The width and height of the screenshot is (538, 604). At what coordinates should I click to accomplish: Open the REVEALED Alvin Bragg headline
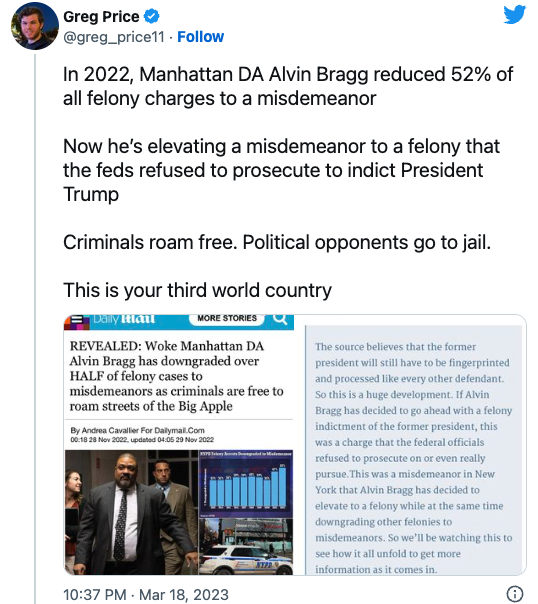tap(176, 376)
